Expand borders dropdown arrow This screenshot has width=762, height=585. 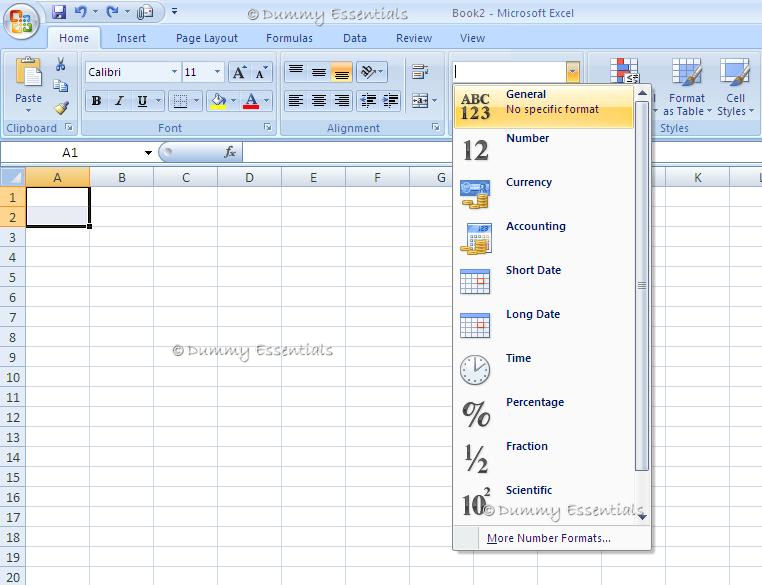(x=196, y=101)
